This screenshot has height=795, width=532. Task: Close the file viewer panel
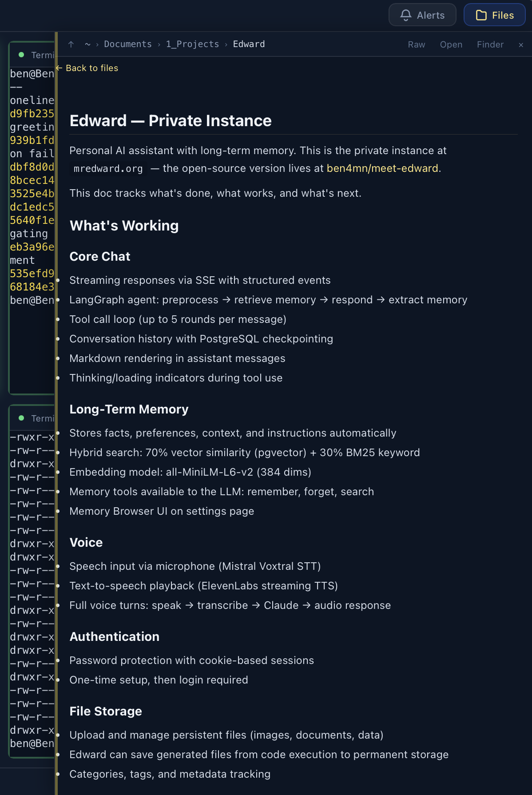(x=521, y=45)
